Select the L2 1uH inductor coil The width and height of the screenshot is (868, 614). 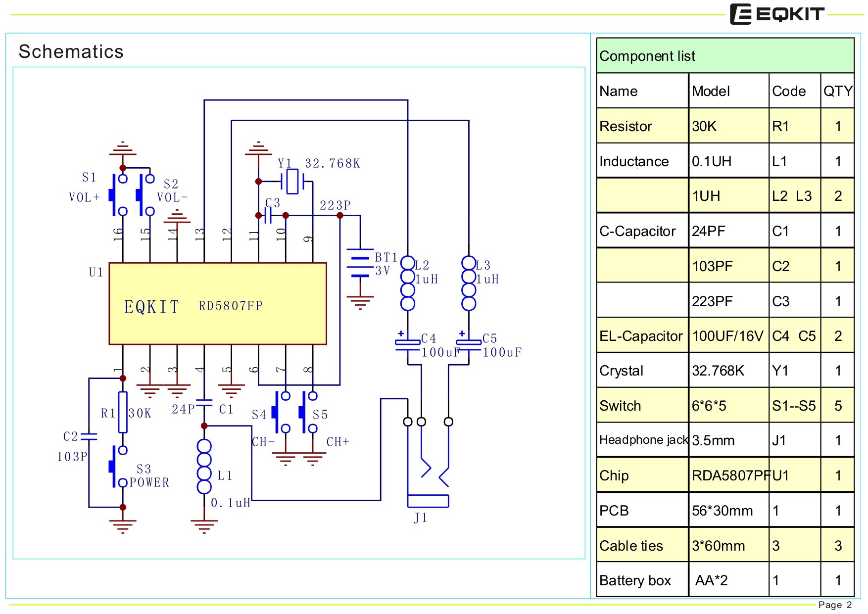[407, 283]
